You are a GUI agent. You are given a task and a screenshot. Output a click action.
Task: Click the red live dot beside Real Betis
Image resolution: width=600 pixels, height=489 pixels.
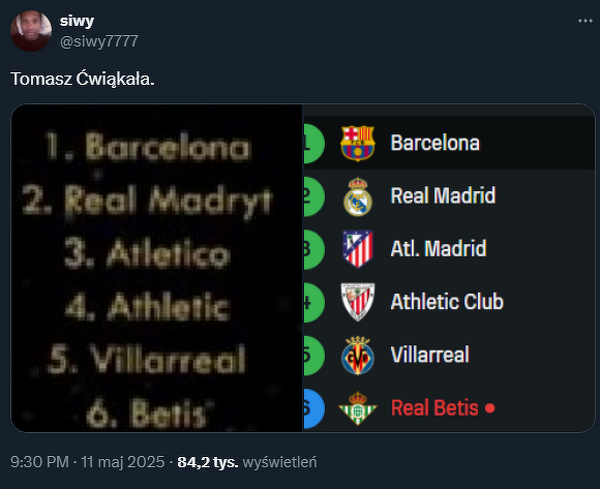(489, 408)
